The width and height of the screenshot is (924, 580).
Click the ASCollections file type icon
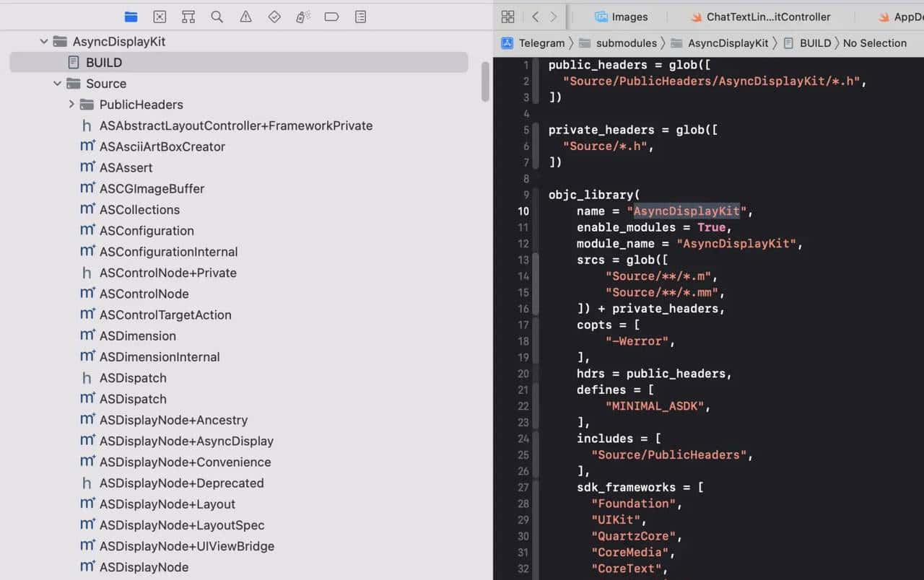click(87, 209)
